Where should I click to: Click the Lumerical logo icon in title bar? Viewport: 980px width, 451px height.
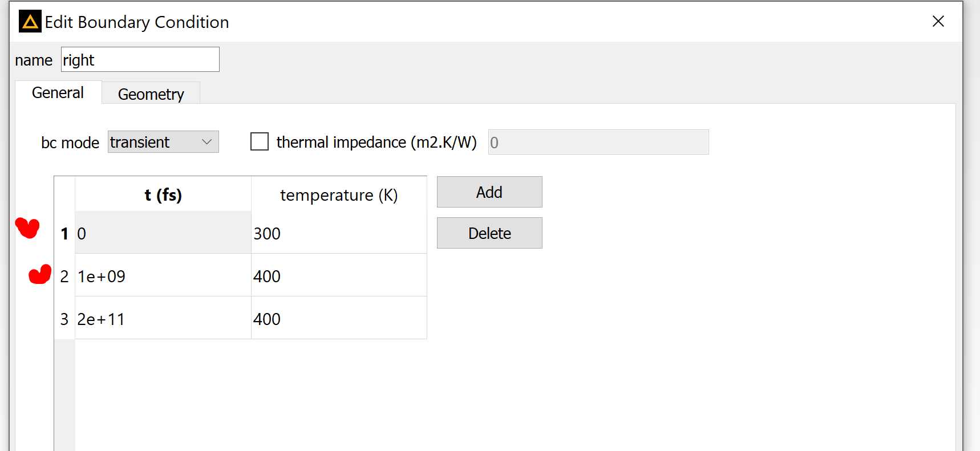(30, 22)
